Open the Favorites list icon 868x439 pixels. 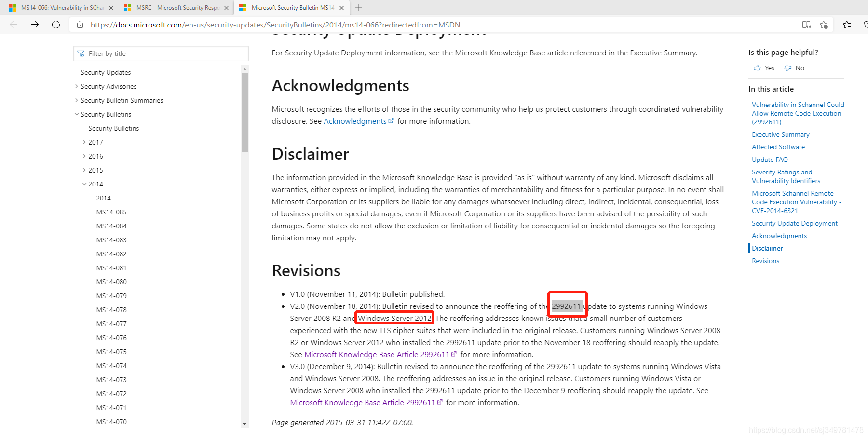pos(847,25)
